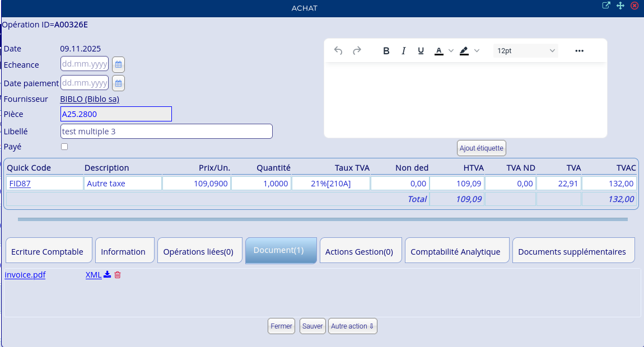Toggle italic formatting in the editor
This screenshot has height=347, width=644.
coord(403,51)
